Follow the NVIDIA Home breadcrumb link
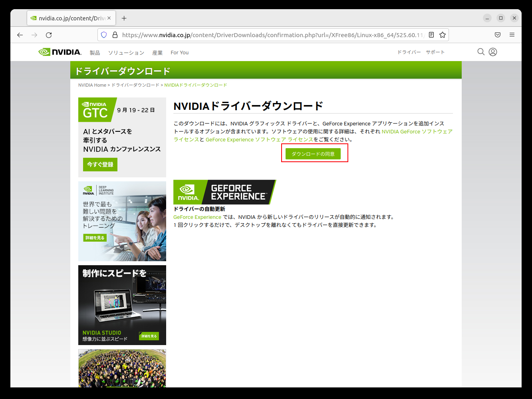 pyautogui.click(x=92, y=85)
